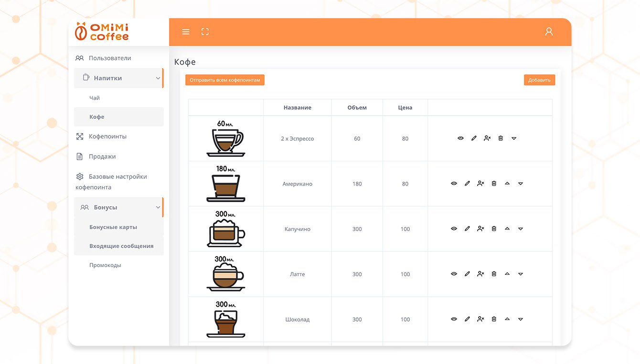The width and height of the screenshot is (640, 364).
Task: Click the Американо 180 мл cup image
Action: [x=226, y=184]
